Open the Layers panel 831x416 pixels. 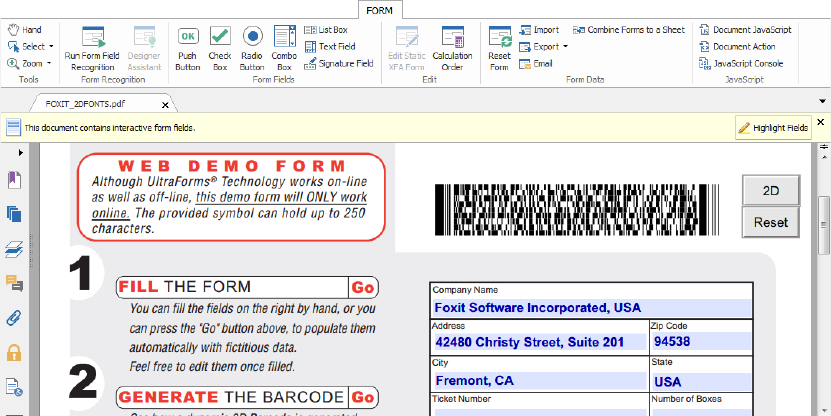pos(14,249)
